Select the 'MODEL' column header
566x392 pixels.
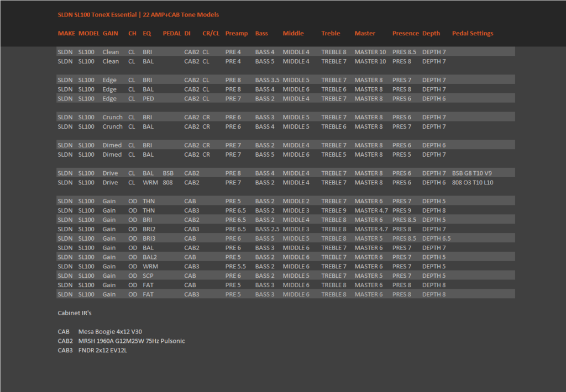89,33
